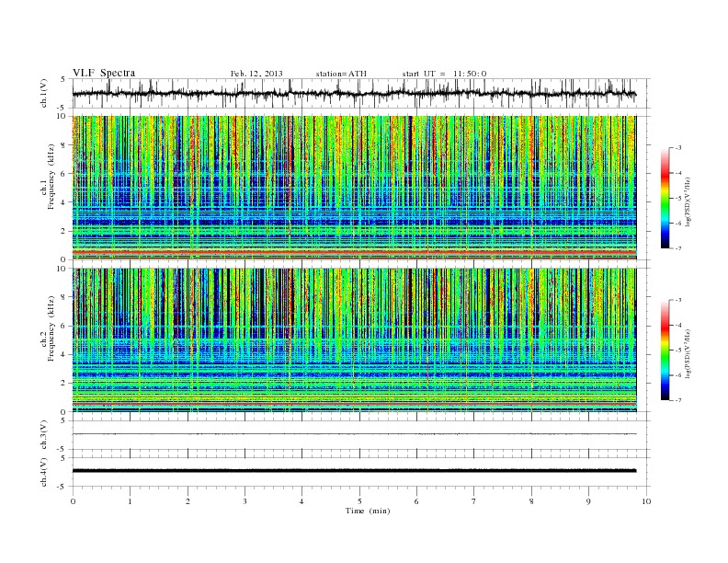Viewport: 728px width, 563px height.
Task: Click the ch.1 Frequency (kHz) axis label
Action: pos(48,177)
